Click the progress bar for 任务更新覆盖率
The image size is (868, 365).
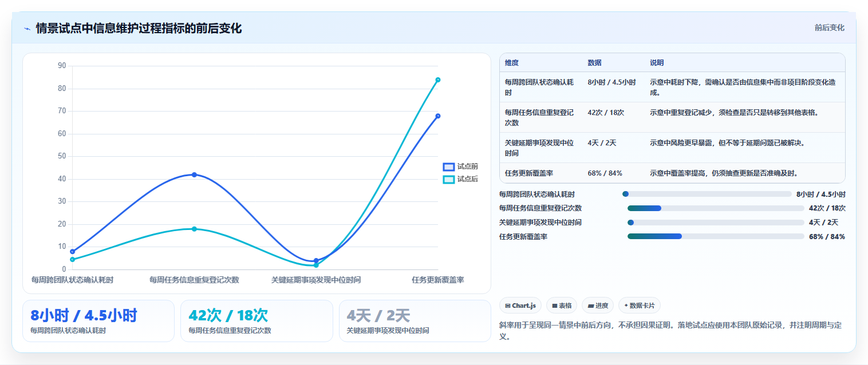716,236
